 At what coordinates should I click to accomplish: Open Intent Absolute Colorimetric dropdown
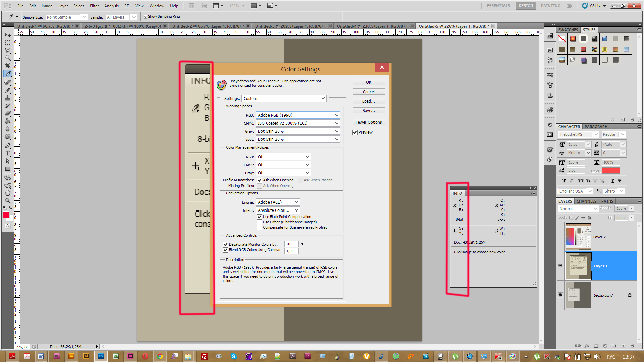(x=277, y=210)
